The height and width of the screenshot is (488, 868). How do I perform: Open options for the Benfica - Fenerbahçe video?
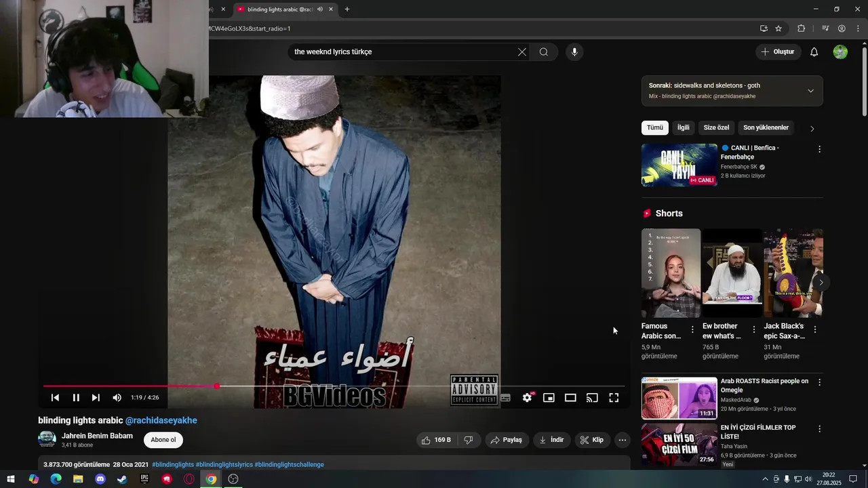tap(819, 149)
